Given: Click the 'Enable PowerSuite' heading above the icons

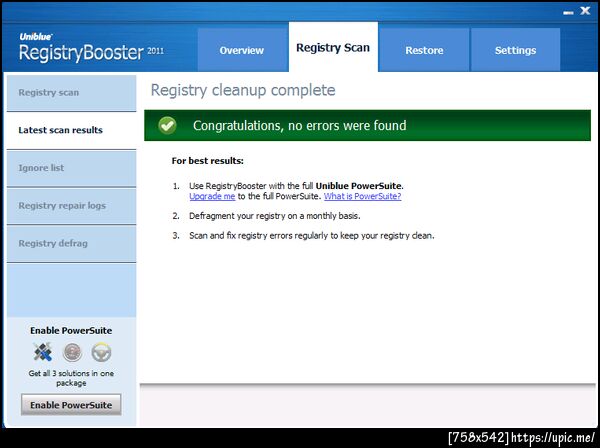Looking at the screenshot, I should click(71, 331).
